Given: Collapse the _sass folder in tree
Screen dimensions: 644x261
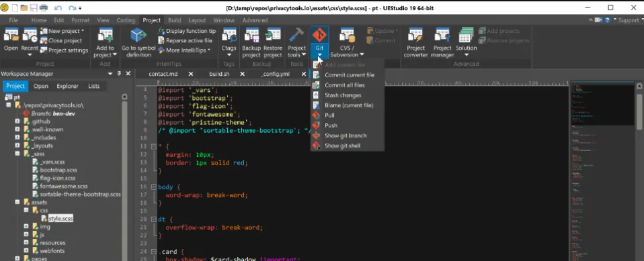Looking at the screenshot, I should [x=17, y=154].
